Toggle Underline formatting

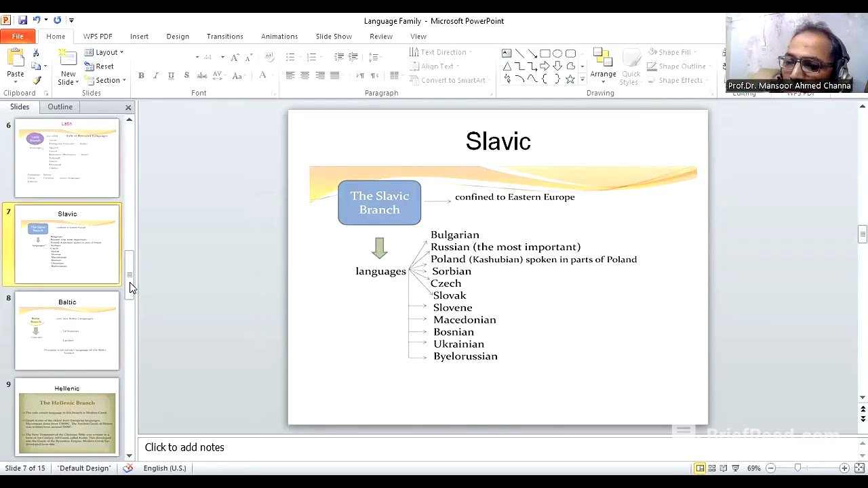point(171,76)
